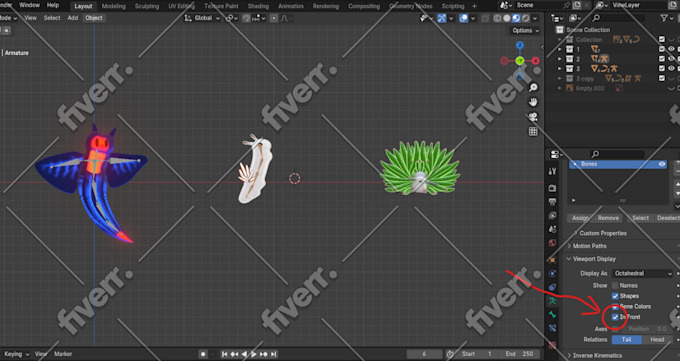Select the pan view hand icon
The width and height of the screenshot is (680, 361).
point(533,102)
